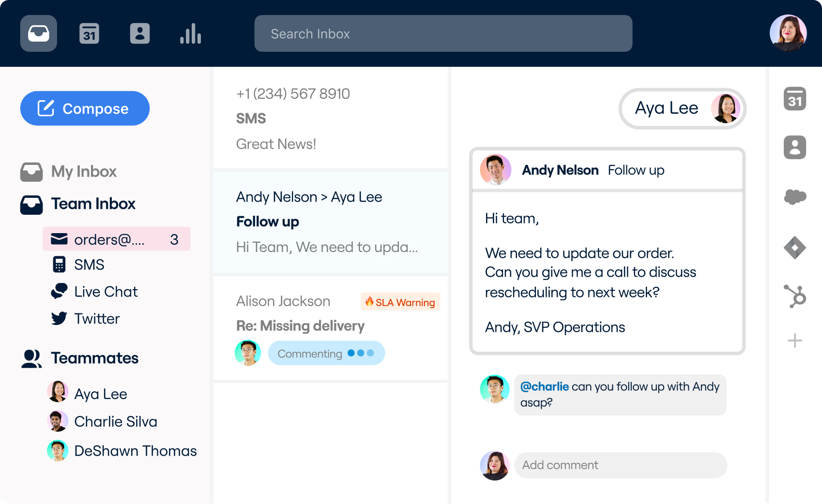This screenshot has width=822, height=504.
Task: Click the Teammates people icon
Action: click(32, 359)
